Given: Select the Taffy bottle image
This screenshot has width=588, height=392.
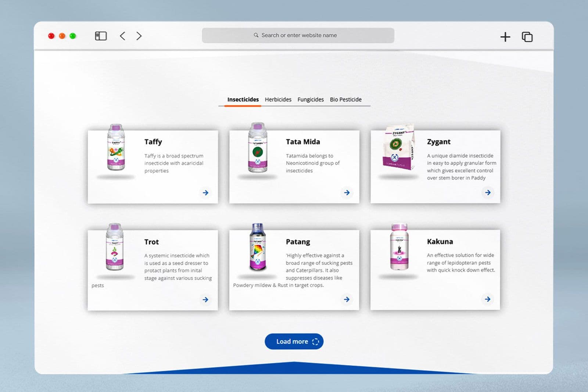Looking at the screenshot, I should (116, 147).
